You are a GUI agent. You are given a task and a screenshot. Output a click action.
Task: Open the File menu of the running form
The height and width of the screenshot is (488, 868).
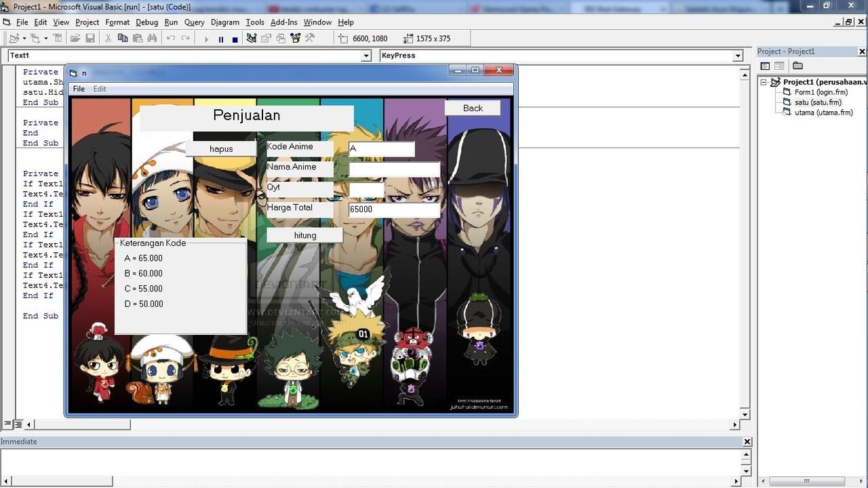(79, 89)
